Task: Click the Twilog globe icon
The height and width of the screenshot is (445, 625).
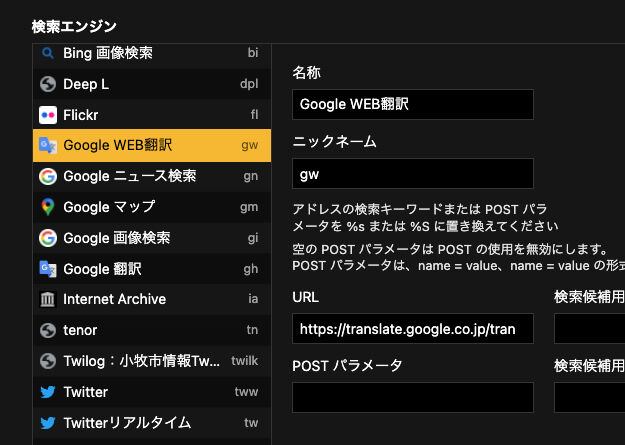Action: click(x=48, y=361)
